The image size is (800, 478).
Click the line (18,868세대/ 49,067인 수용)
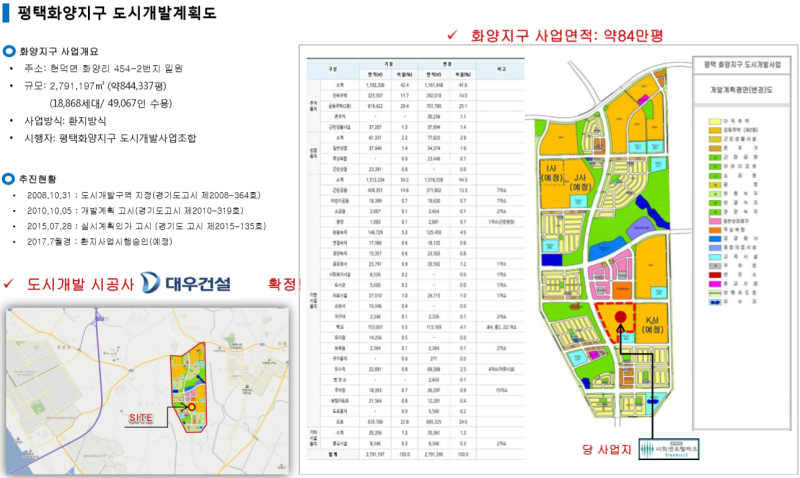[x=111, y=104]
